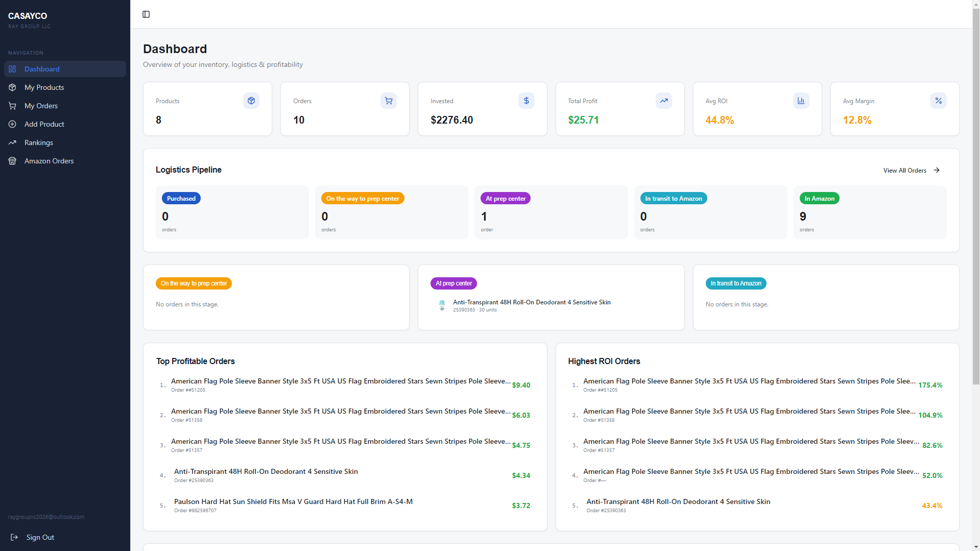
Task: Open profitable order #51358 with $6.03
Action: click(x=345, y=415)
